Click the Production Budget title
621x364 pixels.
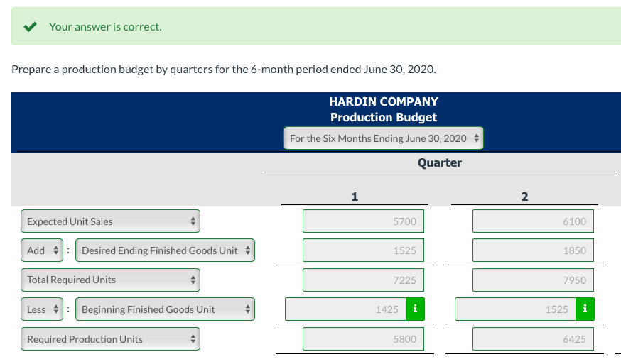384,117
